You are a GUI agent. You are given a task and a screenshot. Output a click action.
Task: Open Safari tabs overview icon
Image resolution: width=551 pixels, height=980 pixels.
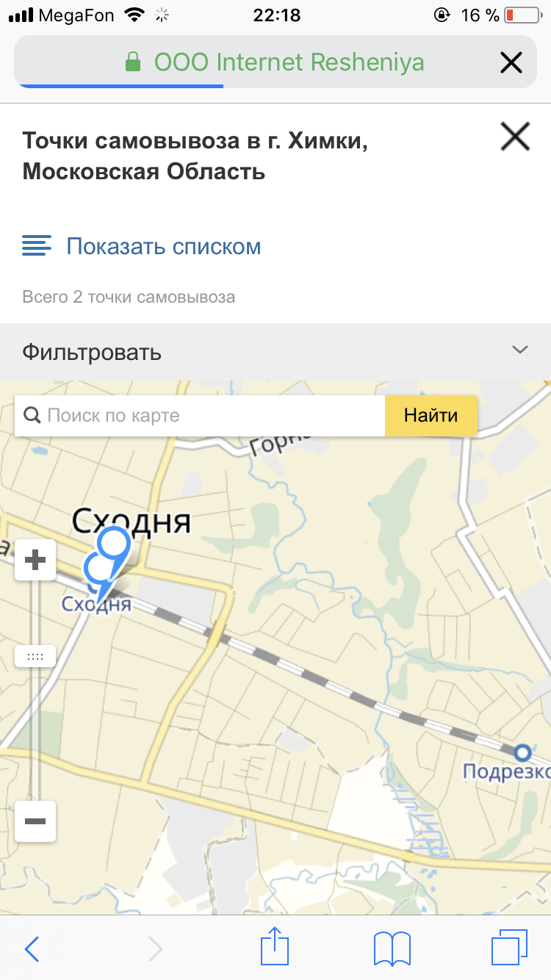pos(509,948)
